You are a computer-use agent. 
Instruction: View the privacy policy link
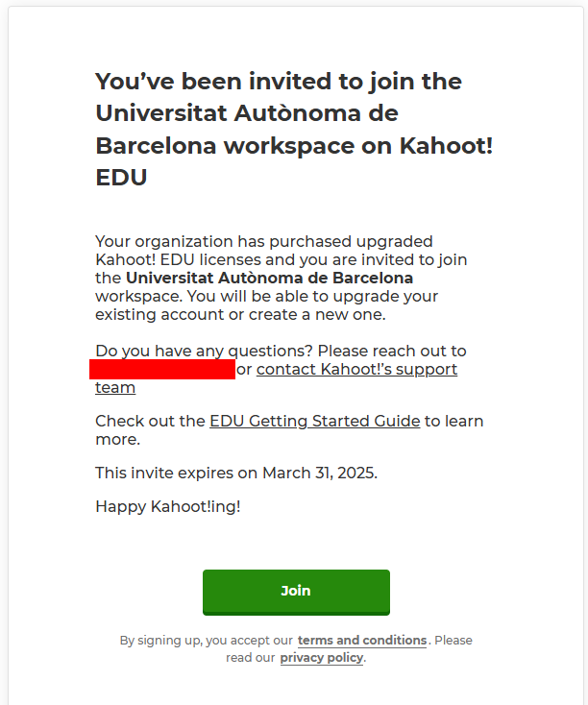[x=322, y=658]
